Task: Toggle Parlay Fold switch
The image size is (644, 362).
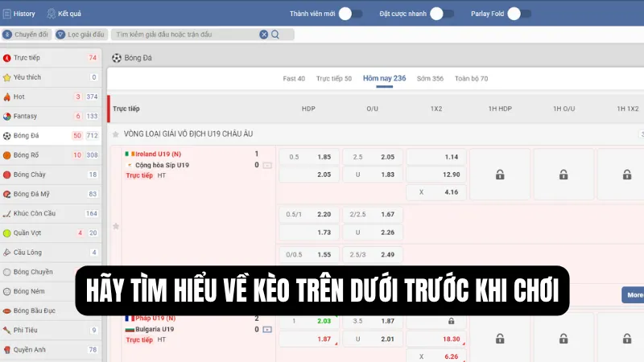Action: point(519,14)
